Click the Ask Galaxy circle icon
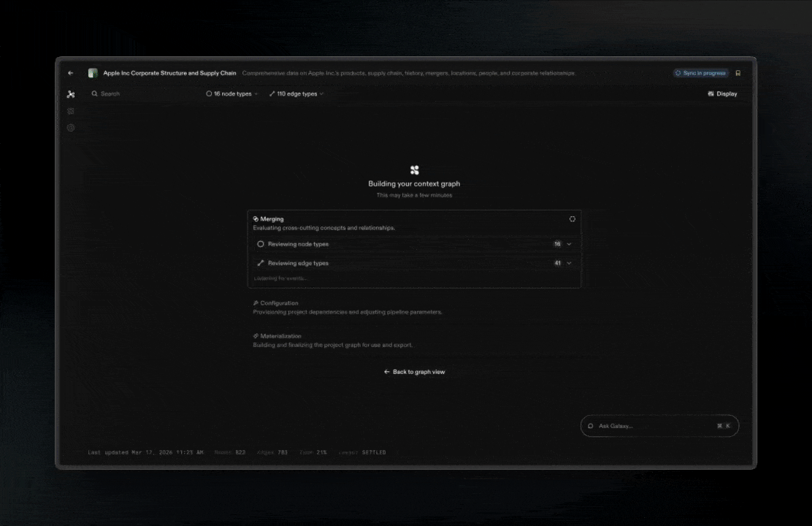Image resolution: width=812 pixels, height=526 pixels. 590,426
